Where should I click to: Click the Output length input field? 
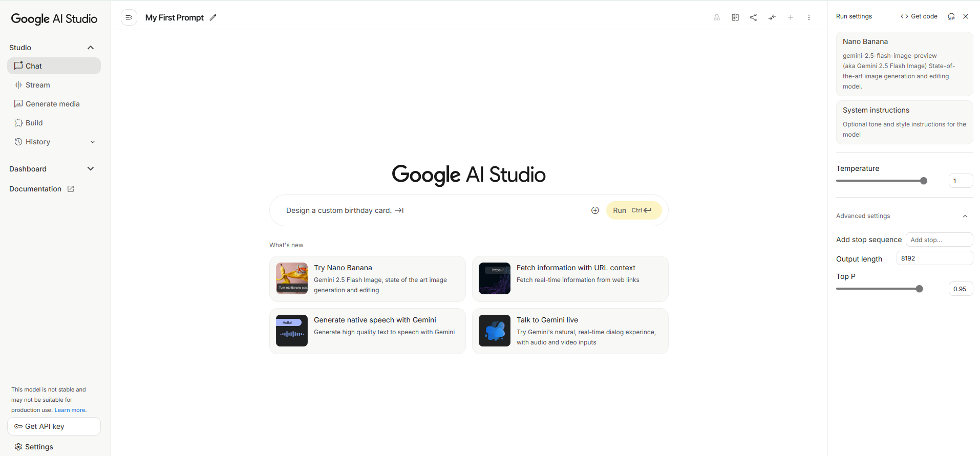(934, 258)
